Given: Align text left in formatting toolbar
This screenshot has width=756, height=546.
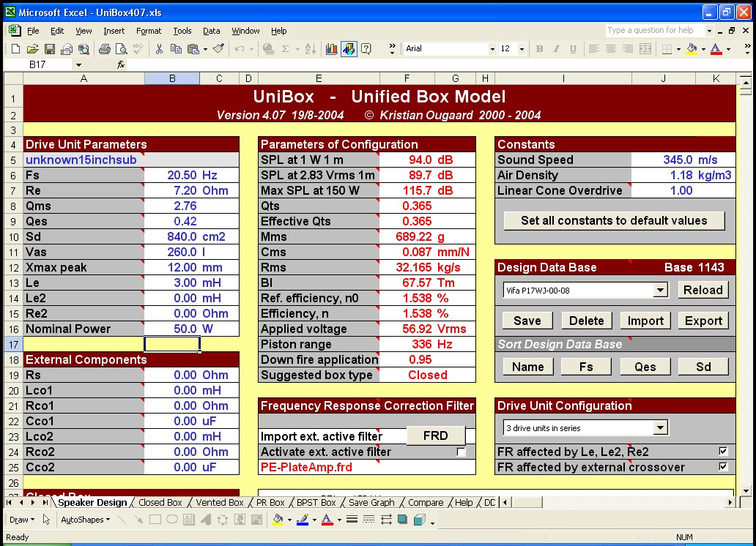Looking at the screenshot, I should (x=594, y=49).
